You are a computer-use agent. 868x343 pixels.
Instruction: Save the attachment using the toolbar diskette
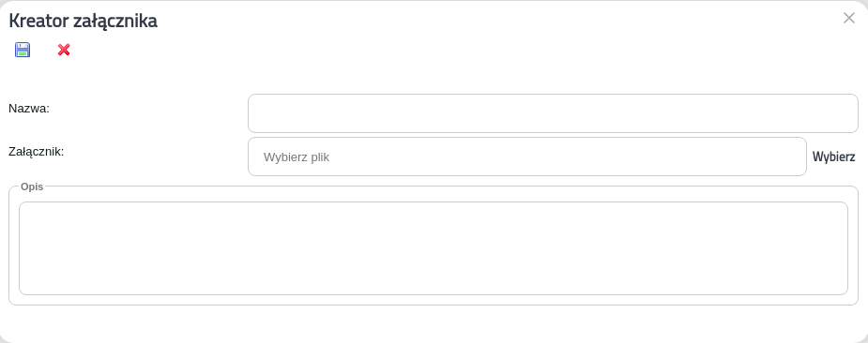23,50
